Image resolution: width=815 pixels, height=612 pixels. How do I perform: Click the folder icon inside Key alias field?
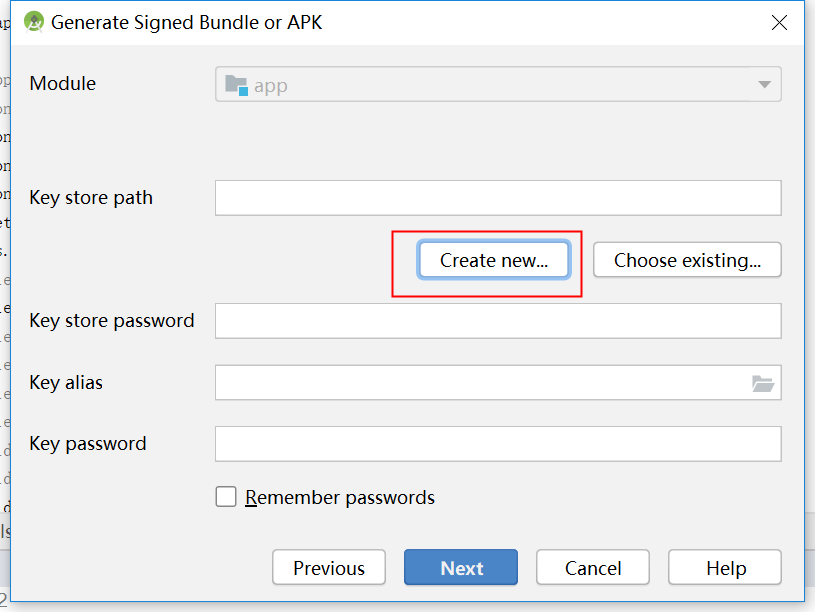(x=763, y=382)
